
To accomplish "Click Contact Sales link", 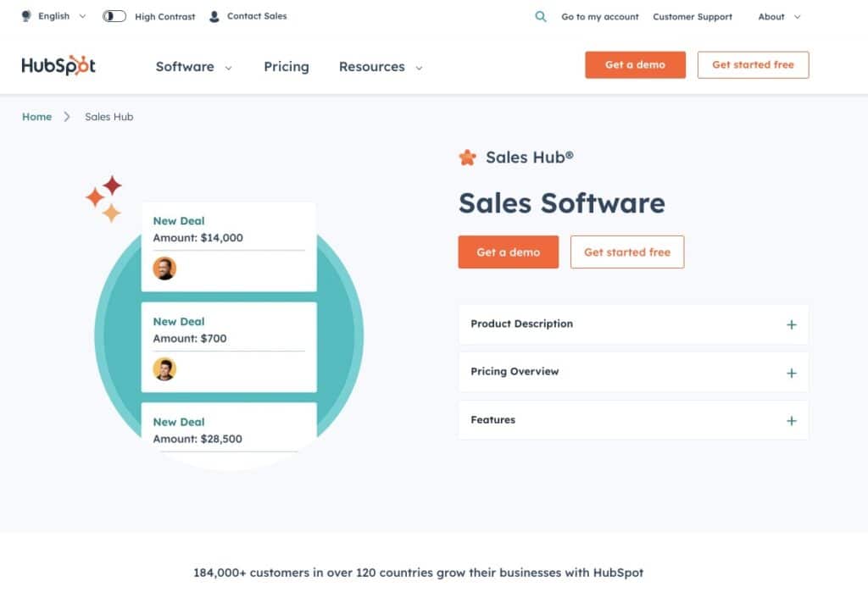I will [257, 16].
